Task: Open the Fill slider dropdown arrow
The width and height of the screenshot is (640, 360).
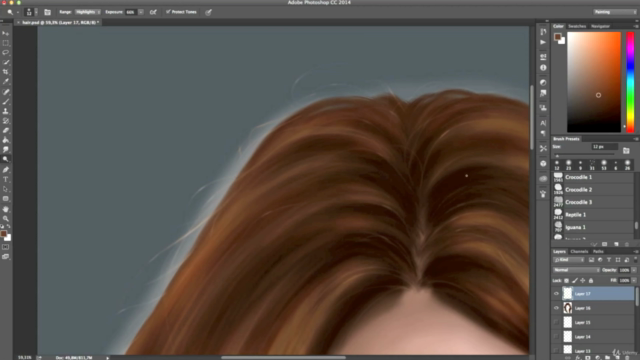Action: point(634,280)
